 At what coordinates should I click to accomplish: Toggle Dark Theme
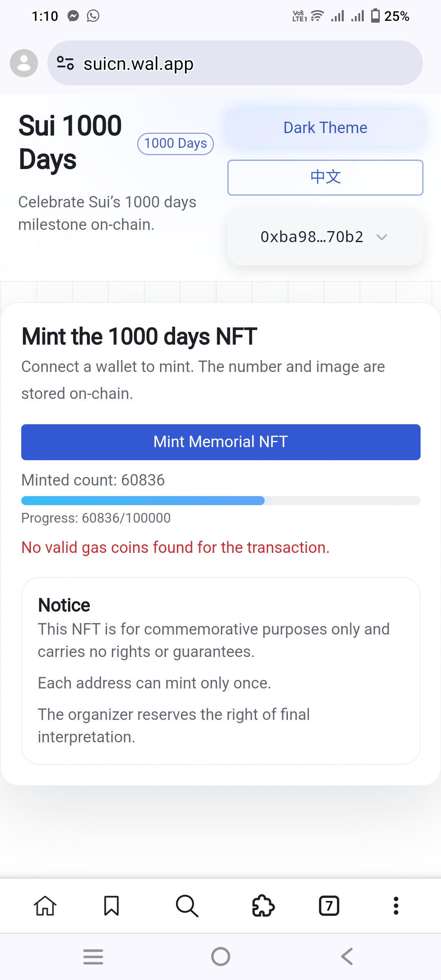(x=325, y=128)
